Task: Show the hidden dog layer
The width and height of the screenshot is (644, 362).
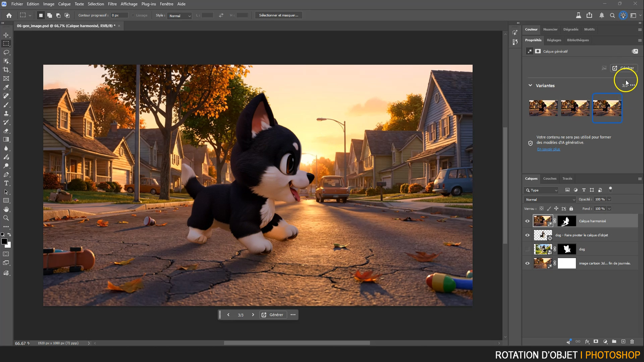Action: (x=527, y=249)
